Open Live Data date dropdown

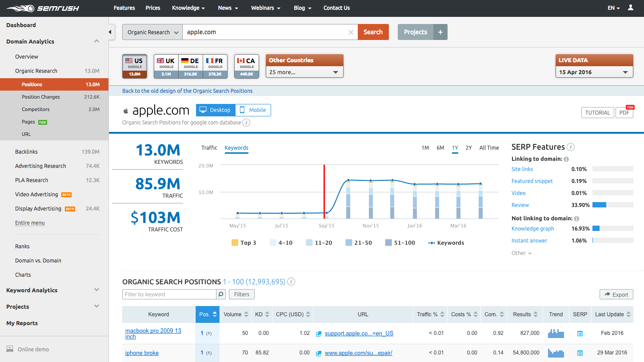click(x=594, y=72)
